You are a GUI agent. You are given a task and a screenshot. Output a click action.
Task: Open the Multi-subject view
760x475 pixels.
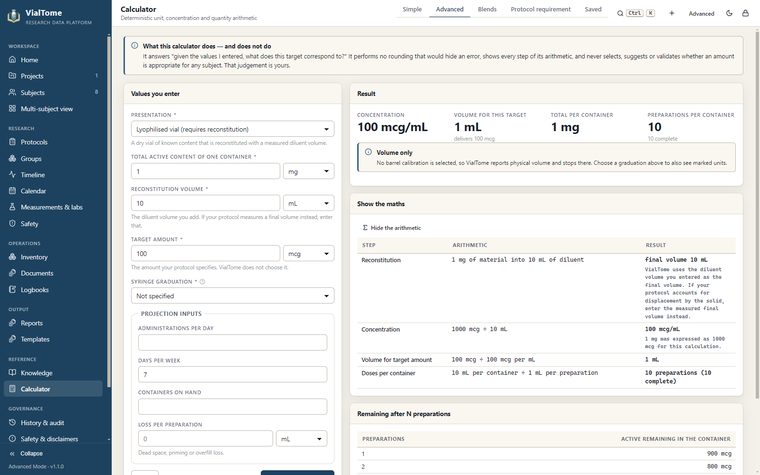point(53,109)
